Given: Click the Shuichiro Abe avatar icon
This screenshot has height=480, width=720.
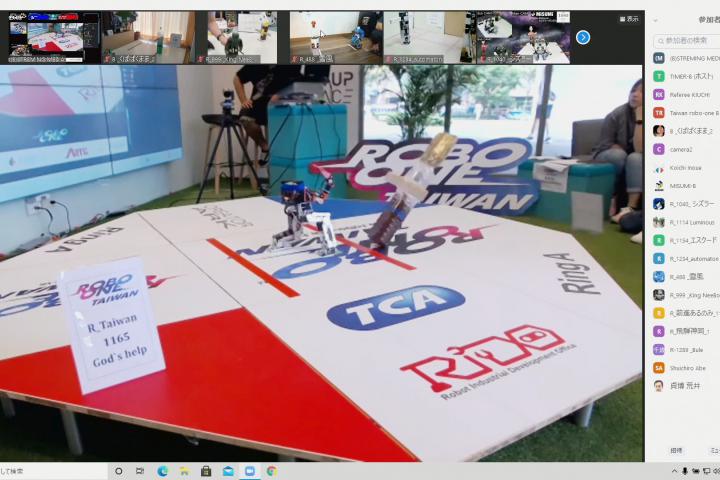Looking at the screenshot, I should point(659,368).
